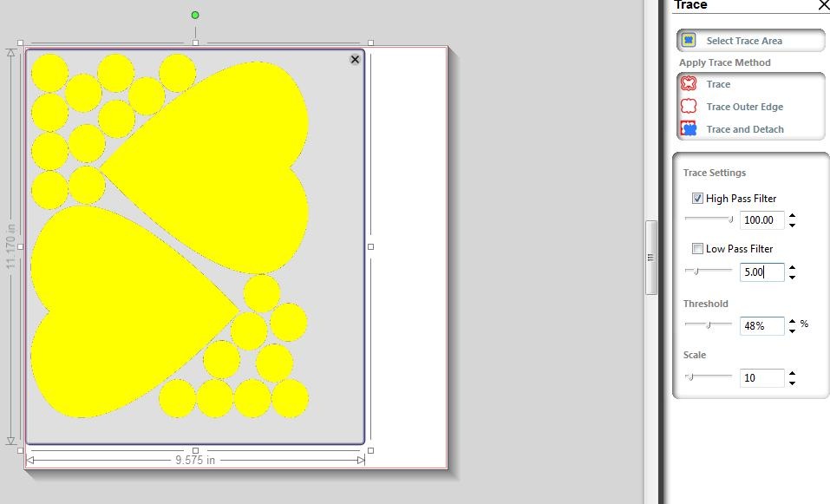Click the Threshold slider
This screenshot has width=830, height=504.
709,324
